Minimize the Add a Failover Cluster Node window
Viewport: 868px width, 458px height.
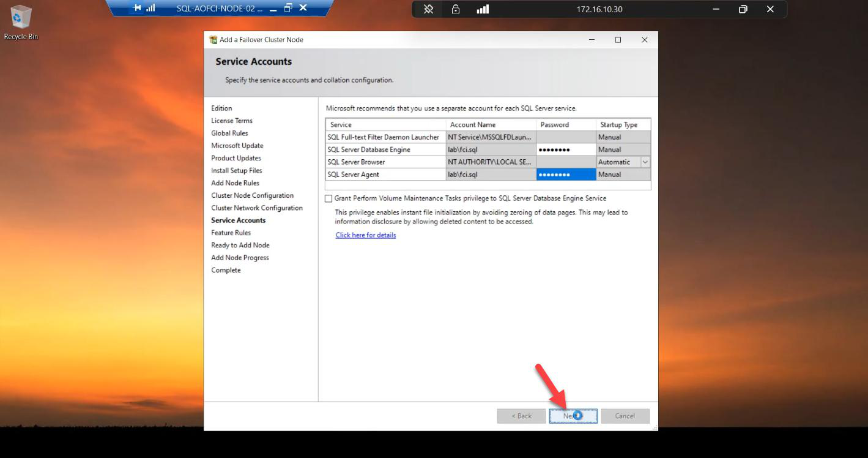592,40
